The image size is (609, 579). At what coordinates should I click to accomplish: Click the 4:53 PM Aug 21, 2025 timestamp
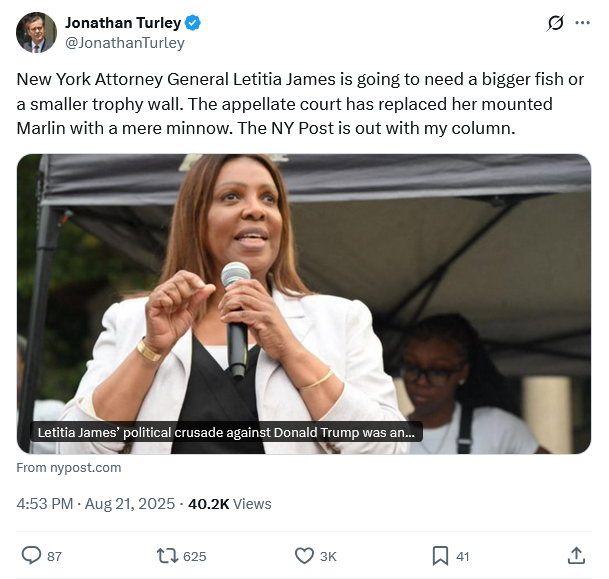pos(96,504)
